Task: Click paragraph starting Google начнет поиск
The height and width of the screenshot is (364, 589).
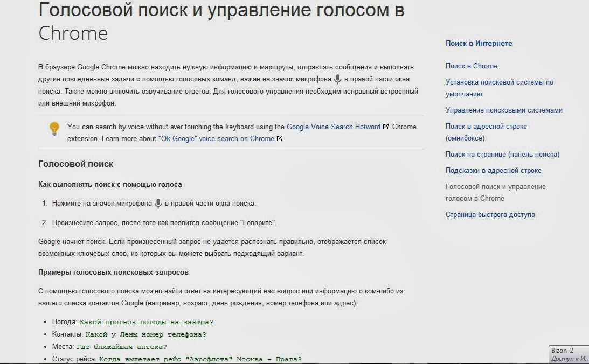Action: [212, 248]
